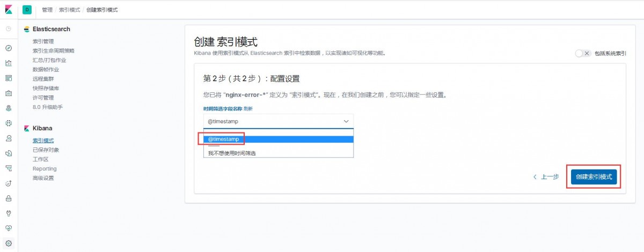This screenshot has height=252, width=644.
Task: Open APM icon in sidebar
Action: point(9,168)
